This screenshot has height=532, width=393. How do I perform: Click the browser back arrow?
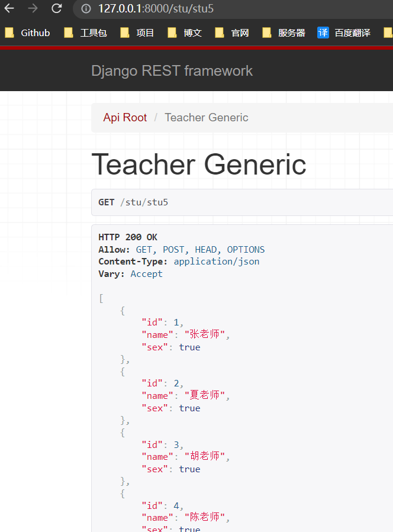(x=9, y=8)
